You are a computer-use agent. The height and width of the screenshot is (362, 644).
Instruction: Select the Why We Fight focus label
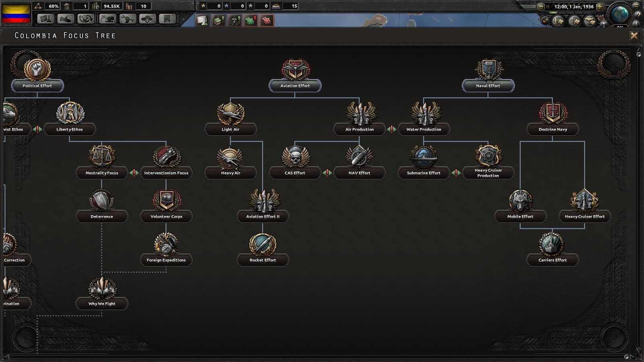click(x=102, y=304)
